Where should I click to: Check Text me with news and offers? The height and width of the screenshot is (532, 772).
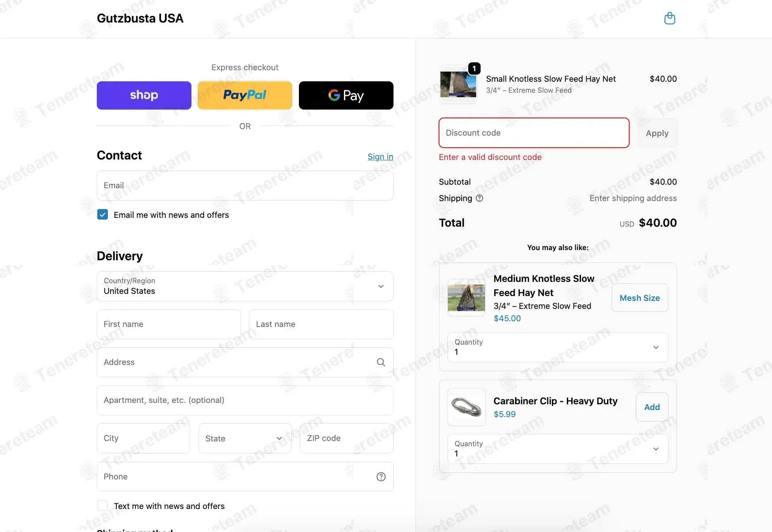[103, 506]
